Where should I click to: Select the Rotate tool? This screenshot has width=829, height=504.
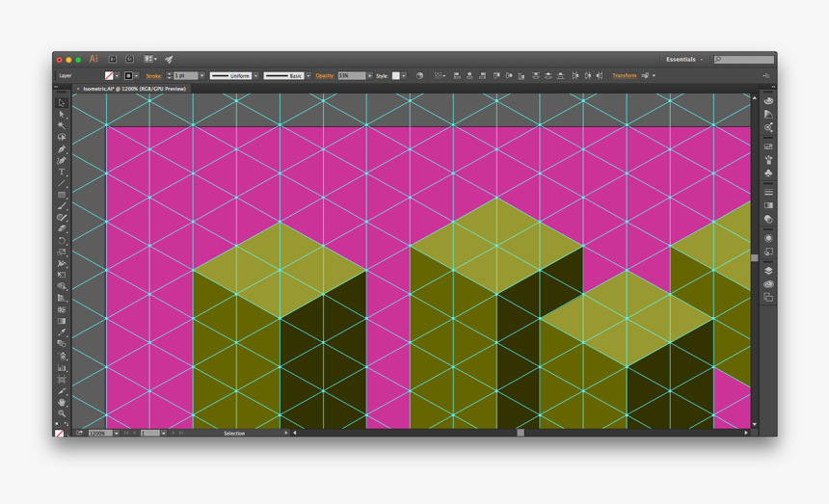point(62,240)
